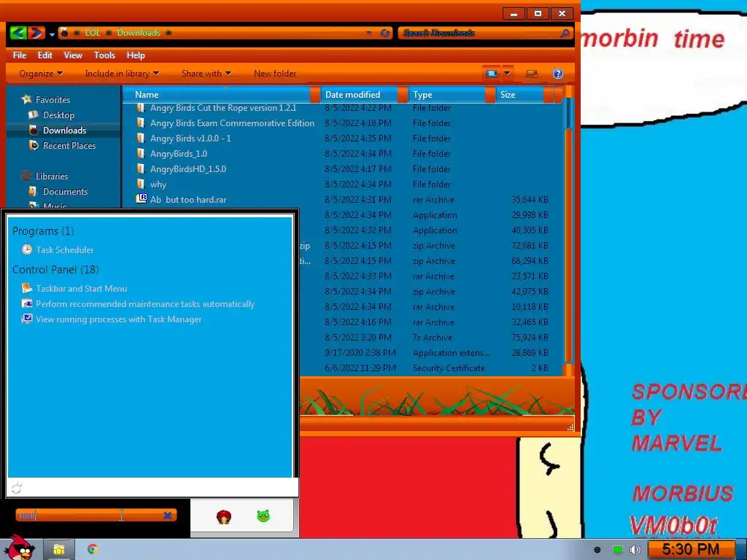Click the red bird icon beside search
747x560 pixels.
(x=224, y=517)
